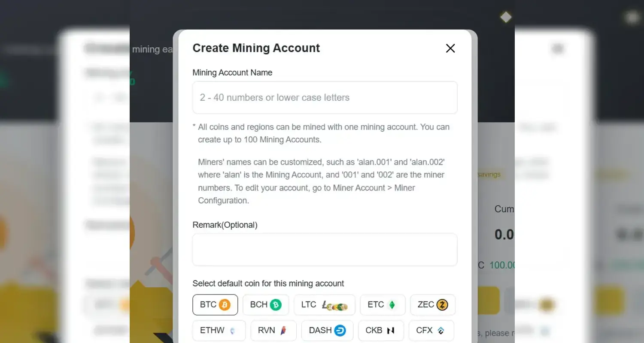
Task: Choose ZEC as the default coin
Action: click(433, 304)
